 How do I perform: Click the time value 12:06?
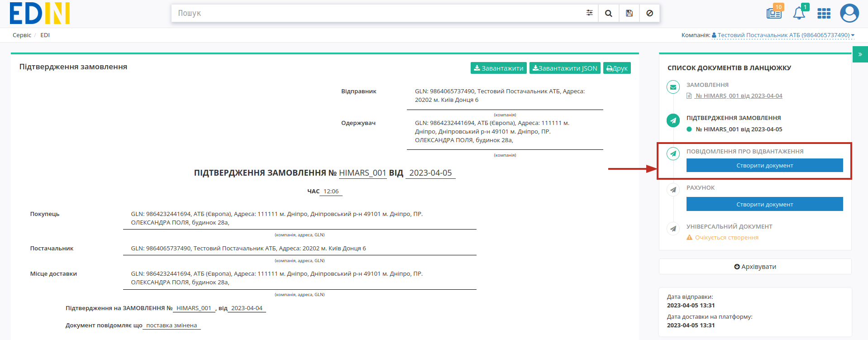(x=331, y=191)
